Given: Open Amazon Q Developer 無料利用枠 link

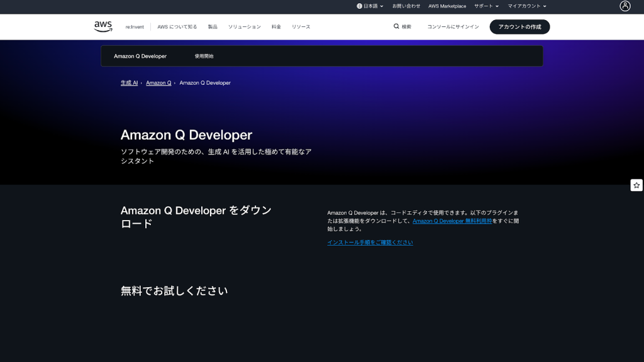Looking at the screenshot, I should 452,221.
